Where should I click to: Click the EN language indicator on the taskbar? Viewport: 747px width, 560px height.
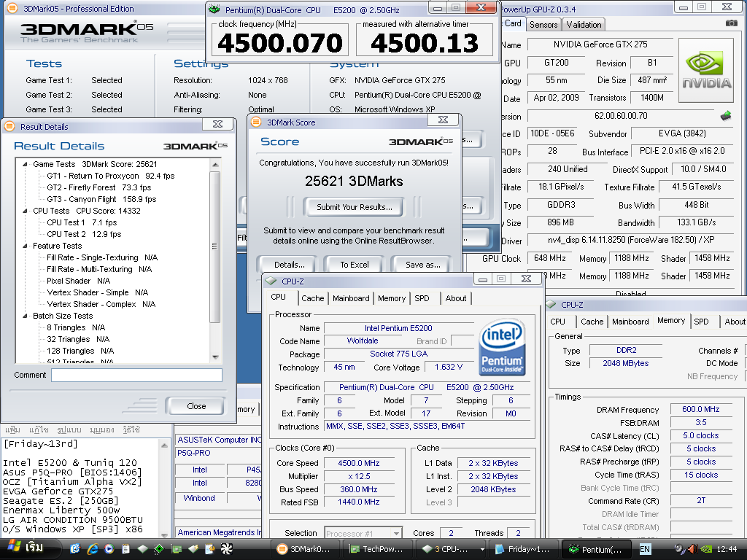coord(646,548)
